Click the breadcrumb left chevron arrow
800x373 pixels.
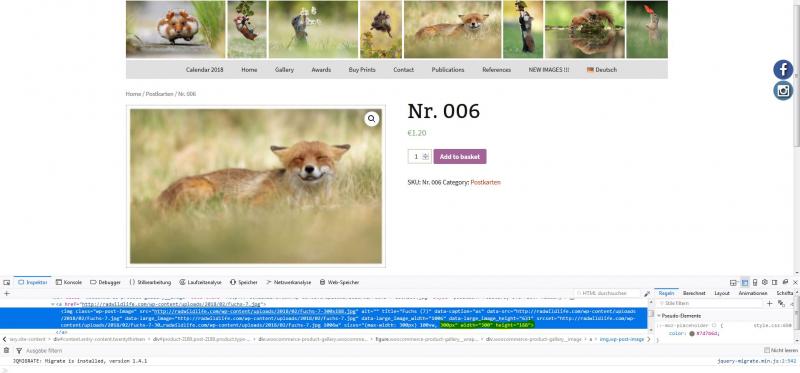click(x=5, y=339)
